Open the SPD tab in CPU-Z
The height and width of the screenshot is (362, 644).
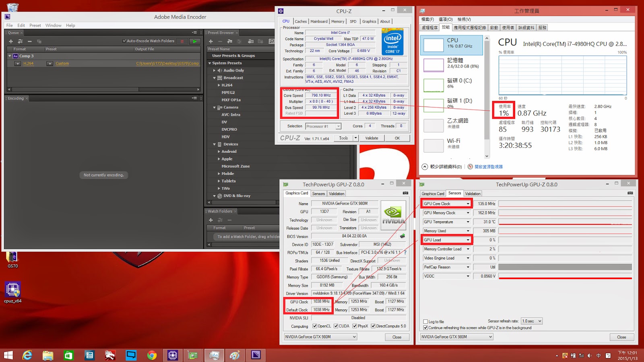coord(353,22)
